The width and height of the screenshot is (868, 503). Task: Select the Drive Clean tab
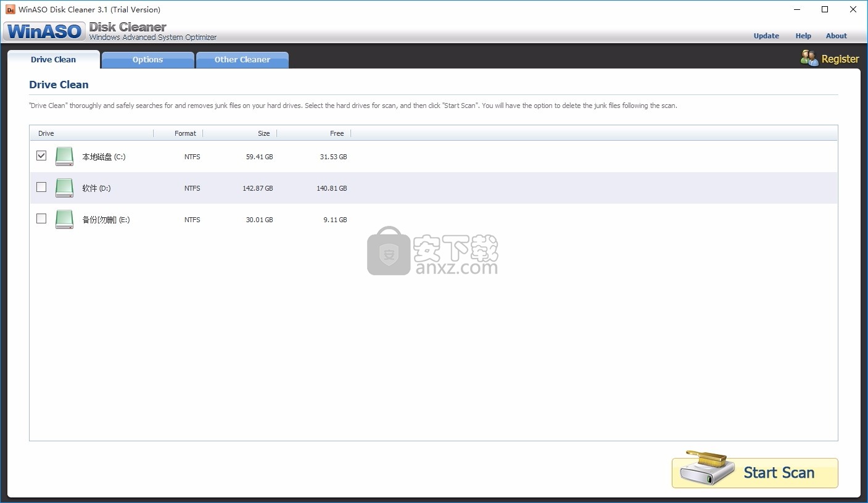[54, 60]
